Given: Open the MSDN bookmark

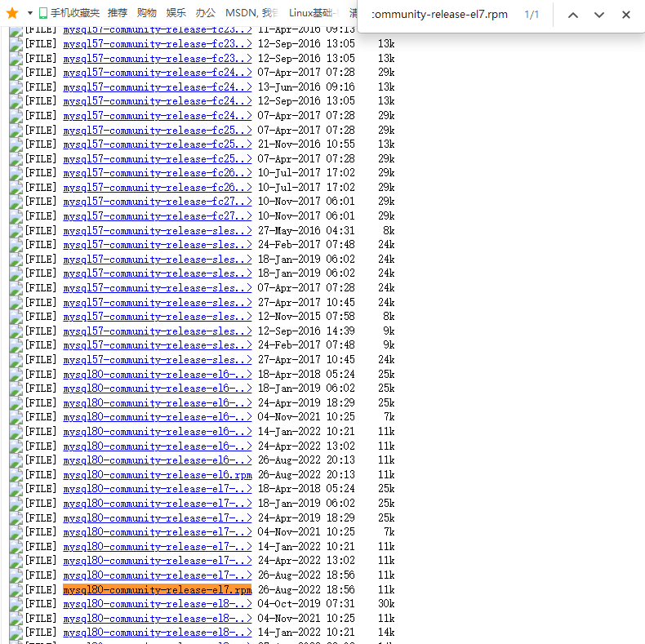Looking at the screenshot, I should click(x=251, y=13).
